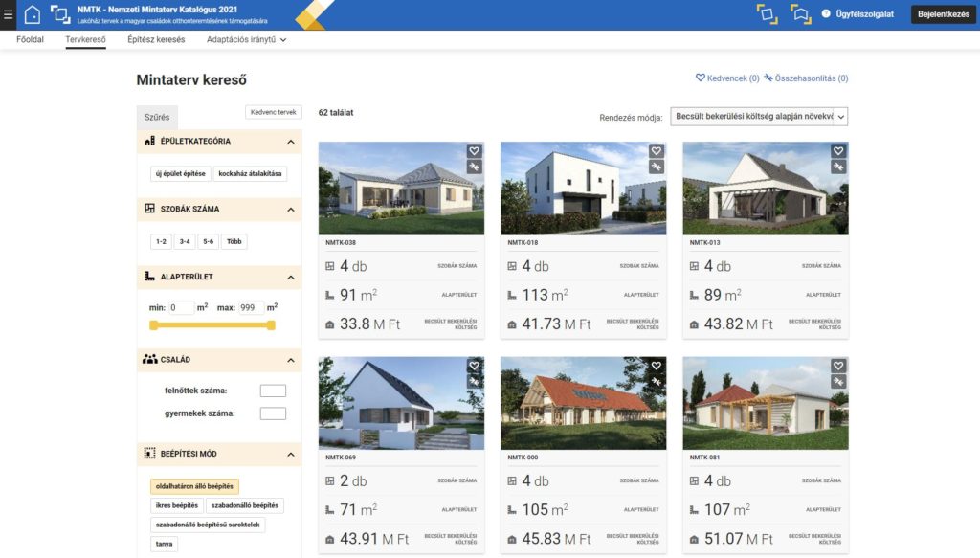
Task: Collapse the ÉPÜLETKATEGÓRIA section
Action: (291, 142)
